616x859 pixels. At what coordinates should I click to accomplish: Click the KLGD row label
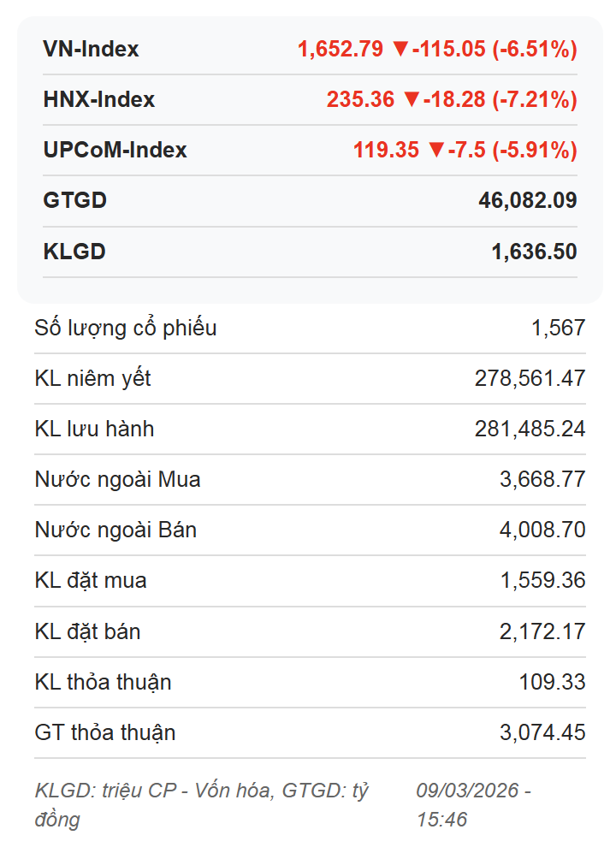pyautogui.click(x=74, y=252)
